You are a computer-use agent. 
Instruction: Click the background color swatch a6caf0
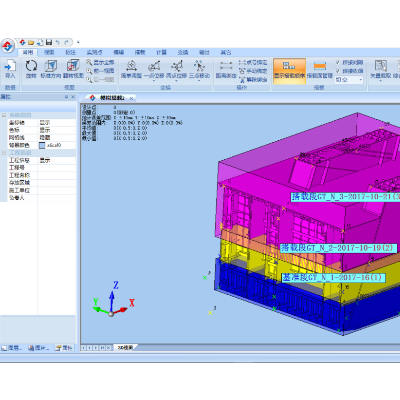[x=42, y=145]
